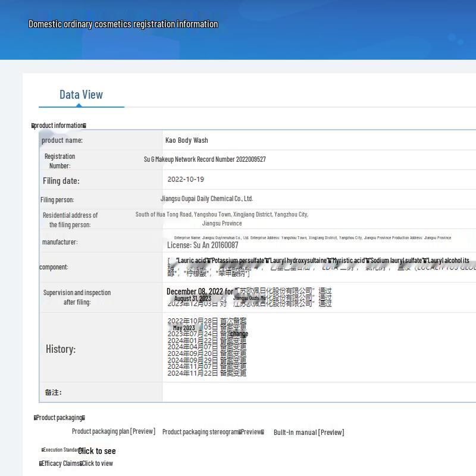Image resolution: width=476 pixels, height=476 pixels.
Task: Click to view Efficacy Claims
Action: click(x=97, y=464)
